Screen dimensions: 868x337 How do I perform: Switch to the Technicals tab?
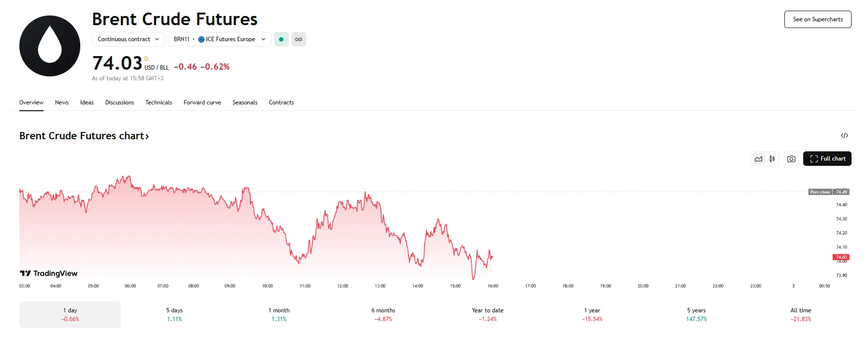159,103
